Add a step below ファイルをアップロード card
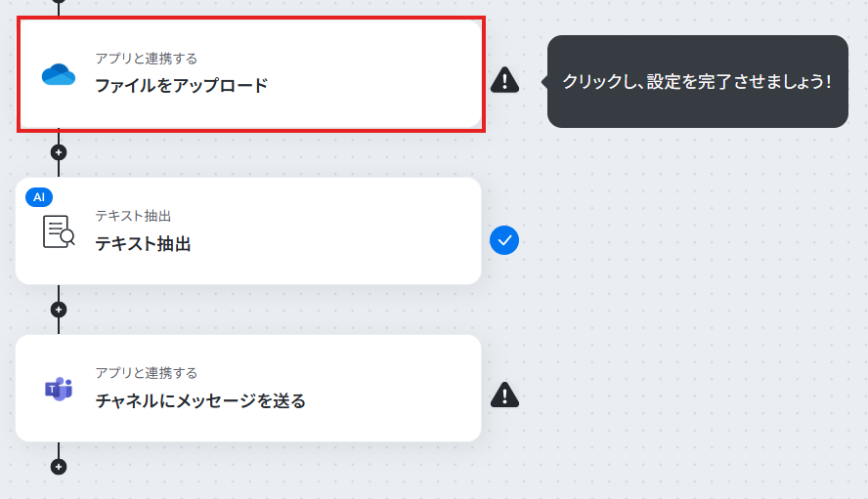 point(59,152)
